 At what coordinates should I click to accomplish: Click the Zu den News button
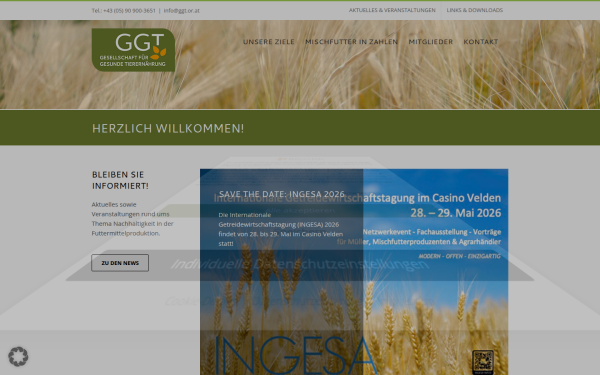120,263
